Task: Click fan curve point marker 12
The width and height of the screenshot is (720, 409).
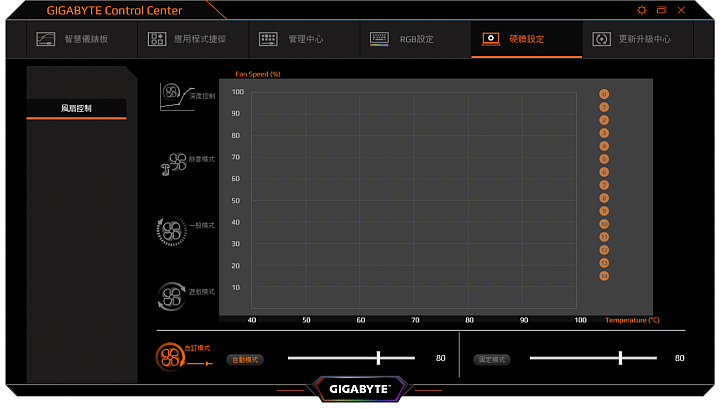Action: [x=604, y=250]
